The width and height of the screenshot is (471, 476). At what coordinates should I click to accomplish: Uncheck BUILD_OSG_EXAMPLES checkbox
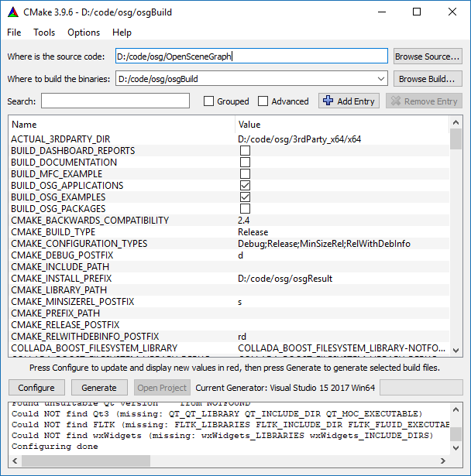[245, 197]
